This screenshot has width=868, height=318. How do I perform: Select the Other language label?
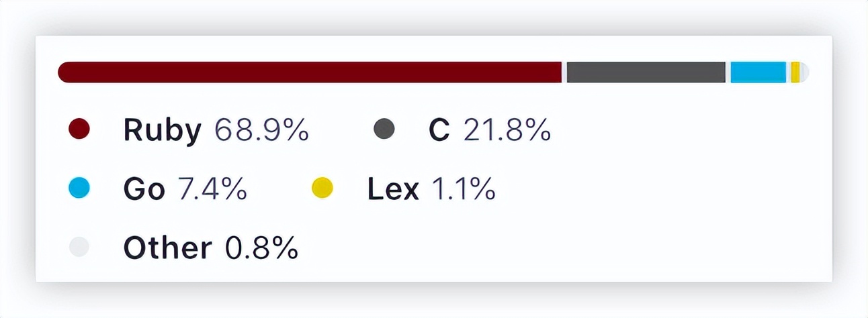167,249
